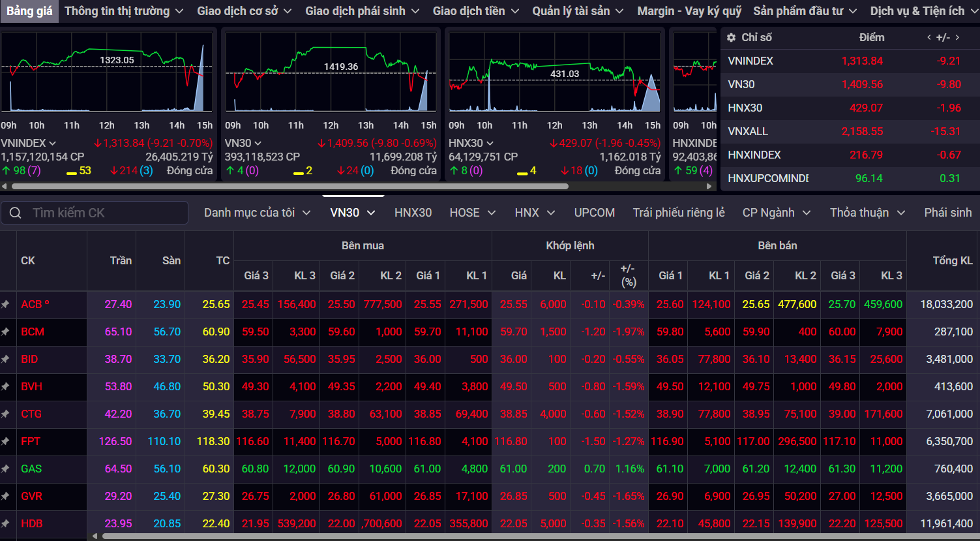Screen dimensions: 980x541
Task: Sort by Tổng KL column header
Action: coord(953,260)
